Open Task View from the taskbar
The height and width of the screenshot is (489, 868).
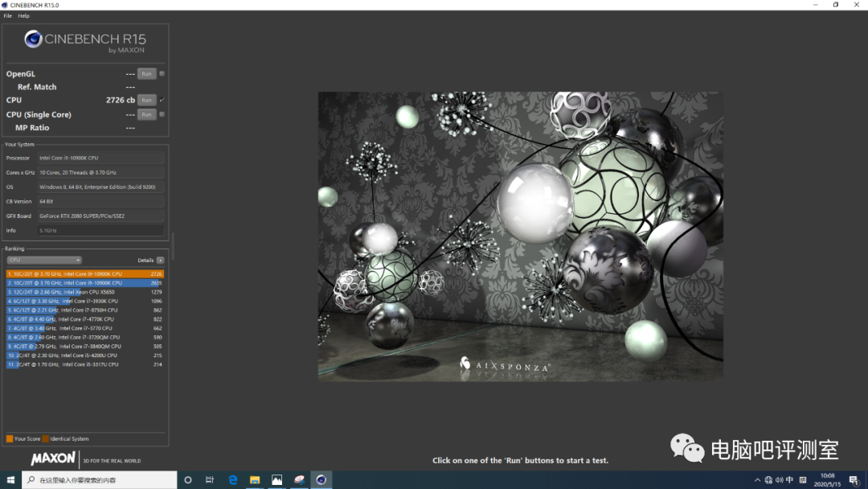210,480
